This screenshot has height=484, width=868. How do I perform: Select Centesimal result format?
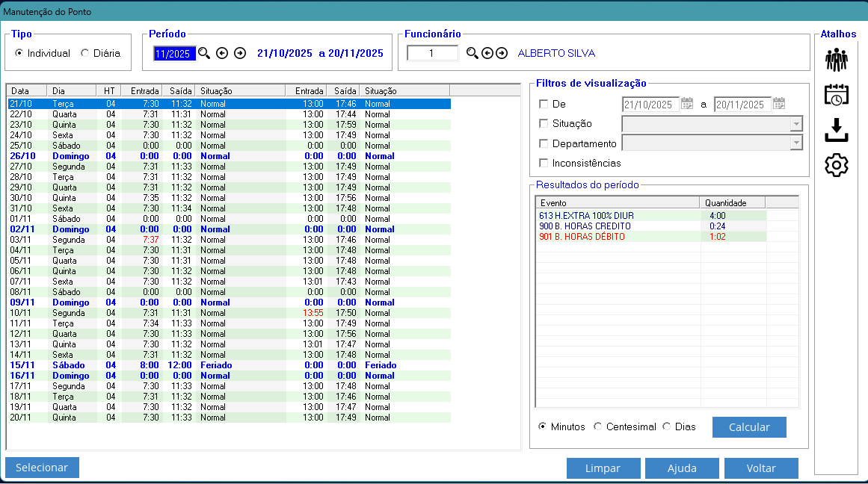tap(597, 426)
